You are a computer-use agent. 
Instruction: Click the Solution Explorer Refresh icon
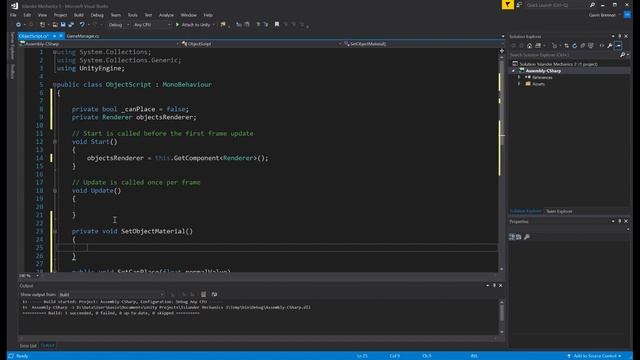click(x=575, y=46)
